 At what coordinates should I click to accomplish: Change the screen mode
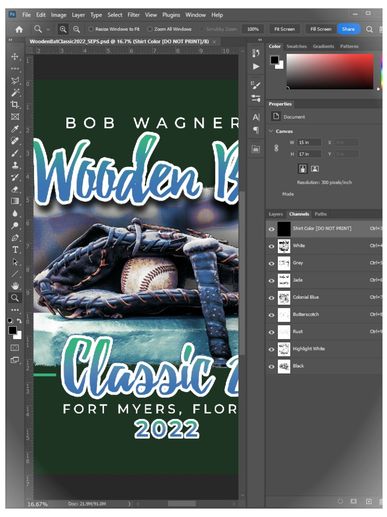pyautogui.click(x=15, y=360)
